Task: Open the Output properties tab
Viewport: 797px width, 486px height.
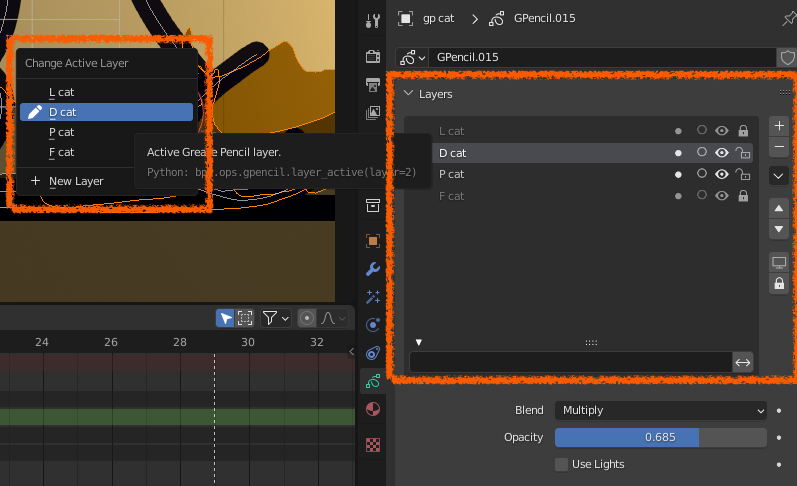Action: 373,84
